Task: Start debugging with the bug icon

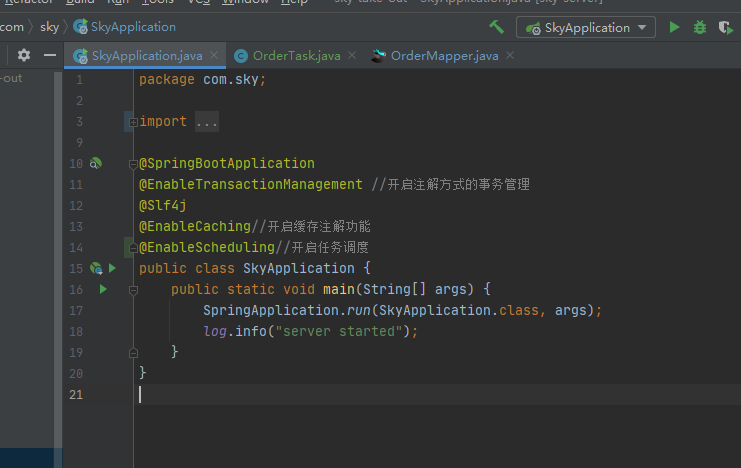Action: coord(699,27)
